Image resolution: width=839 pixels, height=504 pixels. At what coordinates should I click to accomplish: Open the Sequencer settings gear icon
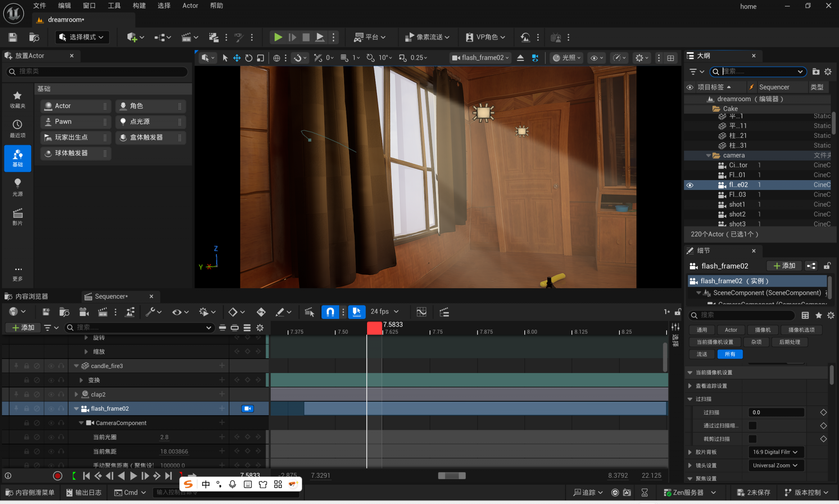[x=260, y=328]
